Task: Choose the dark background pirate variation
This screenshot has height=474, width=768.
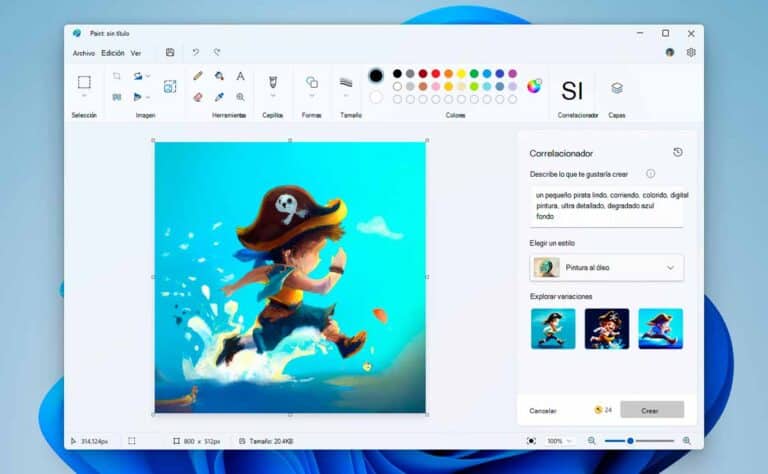Action: pyautogui.click(x=606, y=329)
